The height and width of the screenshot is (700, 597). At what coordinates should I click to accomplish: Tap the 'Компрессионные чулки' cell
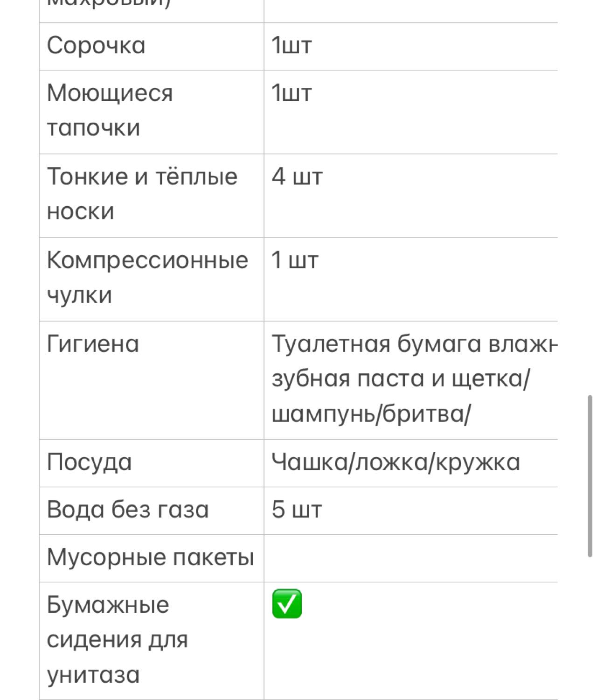click(152, 279)
